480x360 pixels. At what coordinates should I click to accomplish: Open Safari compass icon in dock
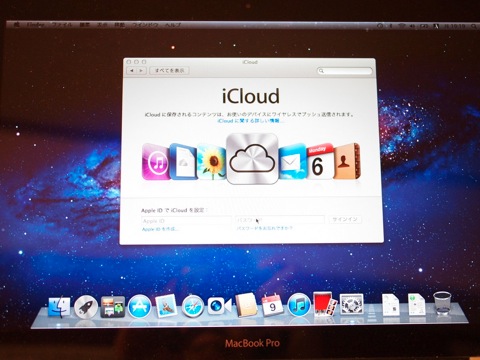tap(193, 306)
